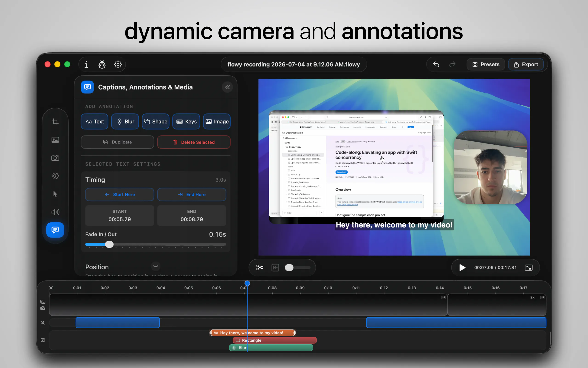Click the timeline zoom slider knob
Screen dimensions: 588x368
tap(289, 268)
